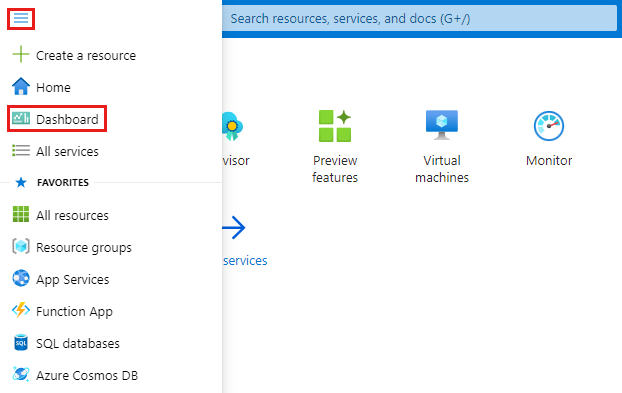Click the Preview features label
Viewport: 622px width, 393px height.
335,169
